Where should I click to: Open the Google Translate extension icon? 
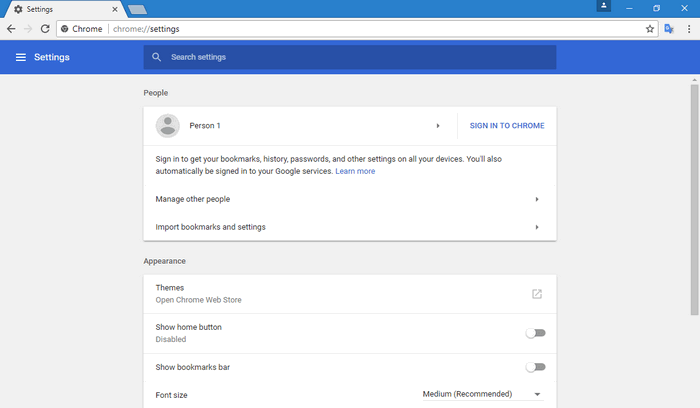[668, 29]
